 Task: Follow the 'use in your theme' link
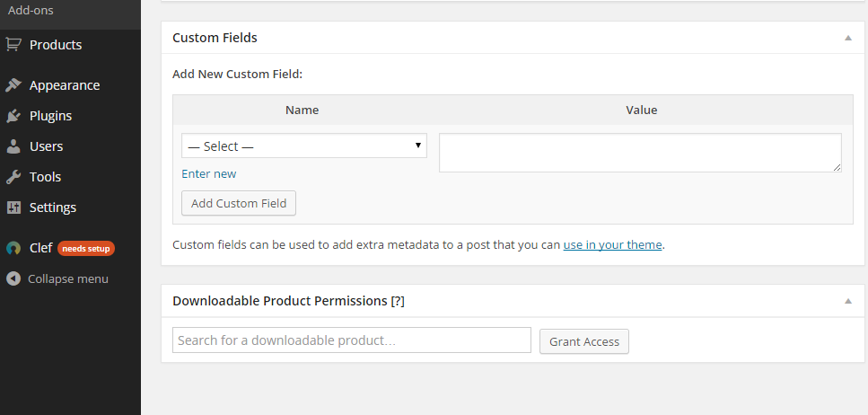coord(612,244)
